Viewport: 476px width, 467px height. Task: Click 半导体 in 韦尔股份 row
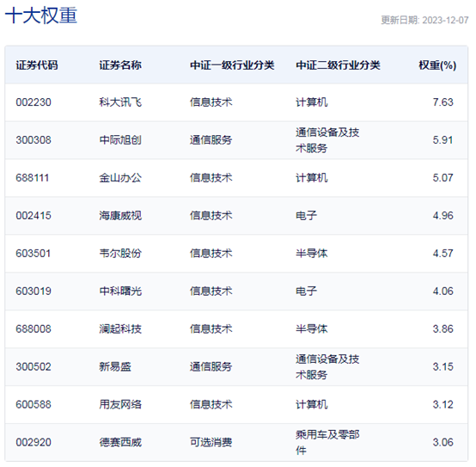click(312, 254)
